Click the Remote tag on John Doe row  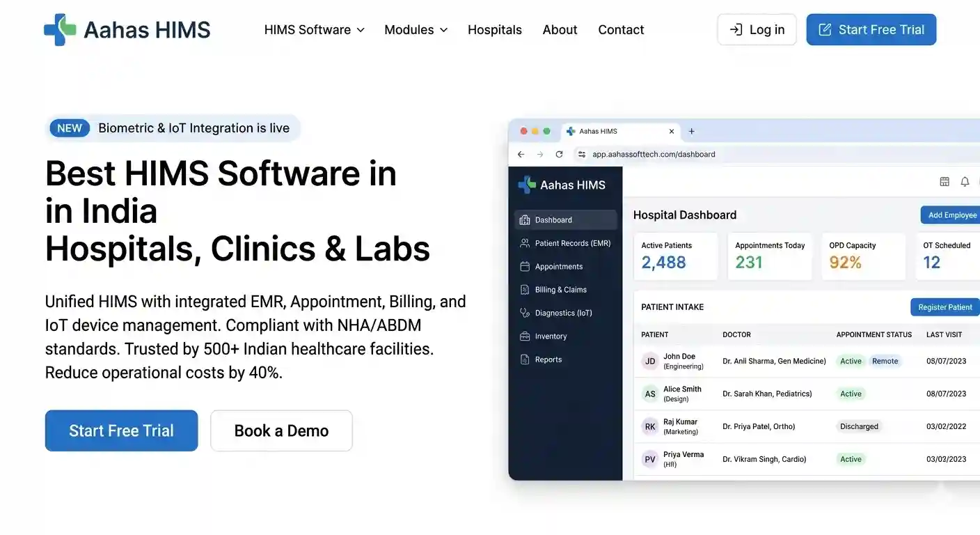(885, 361)
